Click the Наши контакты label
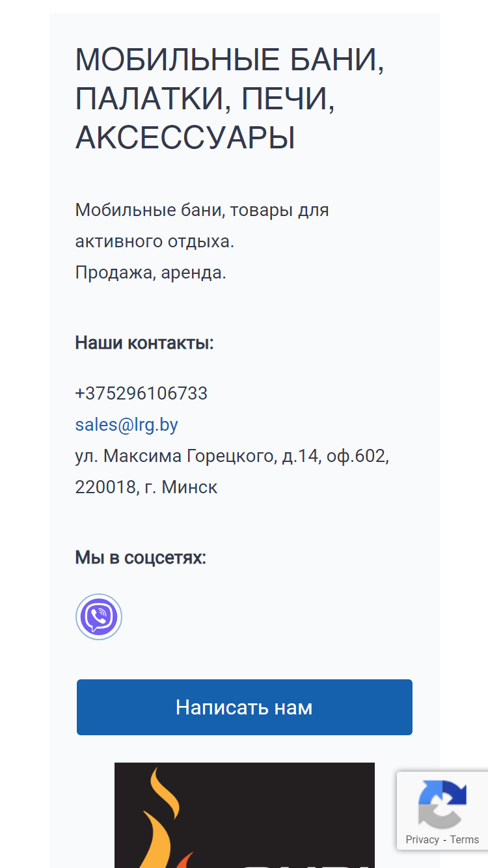Viewport: 488px width, 868px height. (144, 343)
